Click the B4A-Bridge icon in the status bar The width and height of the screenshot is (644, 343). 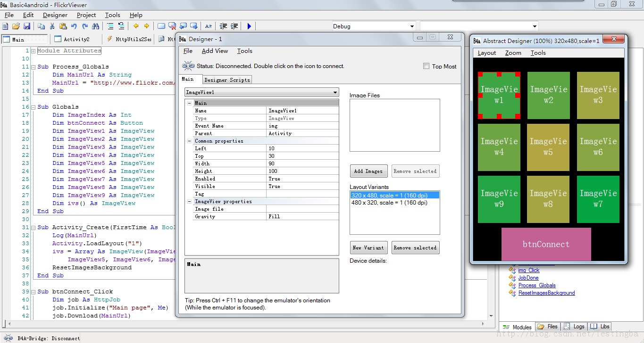tap(8, 338)
